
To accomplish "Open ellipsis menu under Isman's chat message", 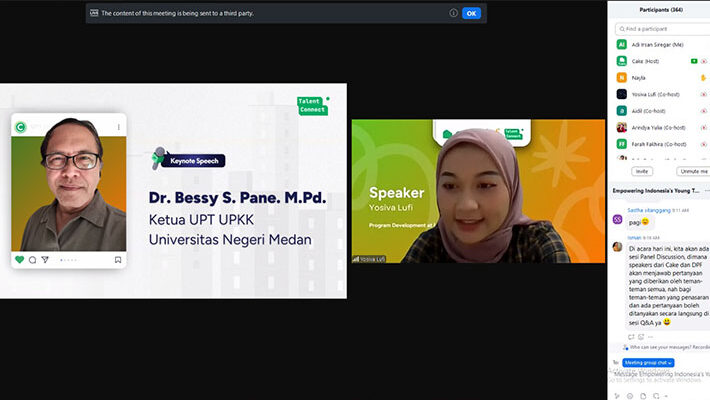I will 651,336.
